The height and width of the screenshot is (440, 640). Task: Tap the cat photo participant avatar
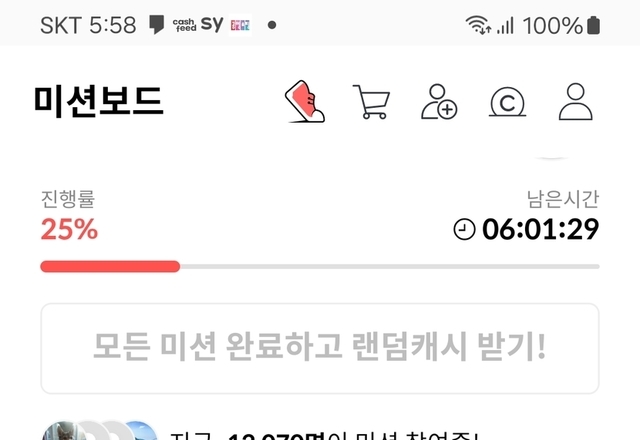point(61,431)
